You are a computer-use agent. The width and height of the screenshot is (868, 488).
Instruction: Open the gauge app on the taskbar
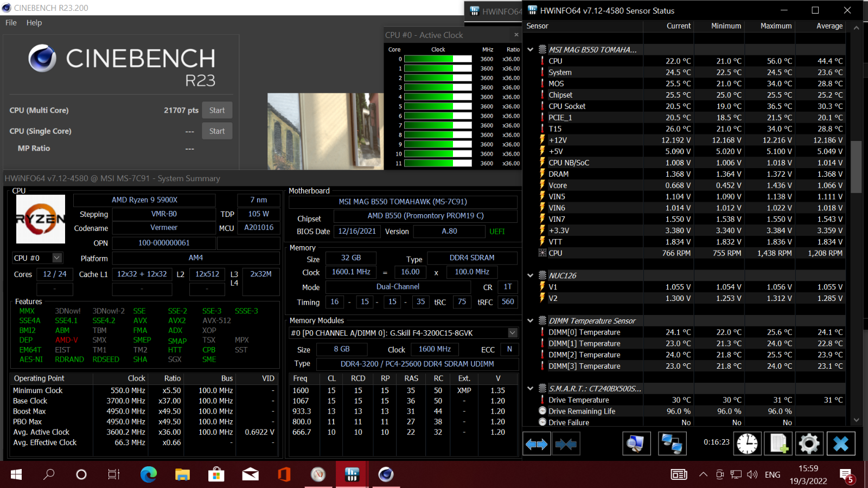coord(318,474)
